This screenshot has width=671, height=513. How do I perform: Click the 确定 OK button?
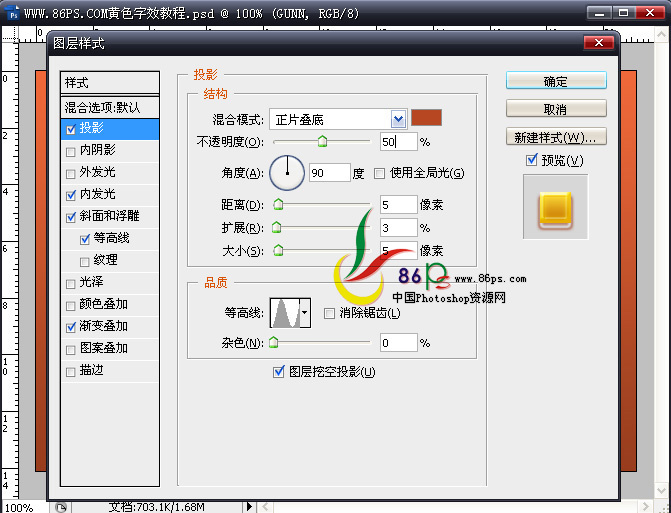tap(556, 80)
